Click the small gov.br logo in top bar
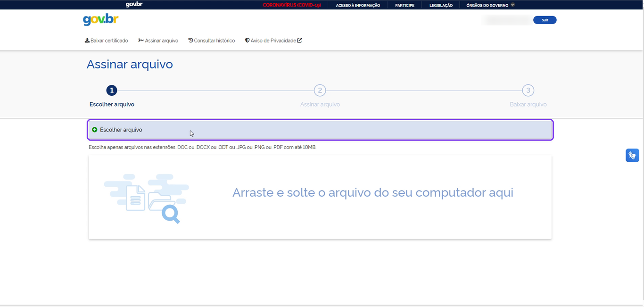The height and width of the screenshot is (307, 644). coord(134,5)
